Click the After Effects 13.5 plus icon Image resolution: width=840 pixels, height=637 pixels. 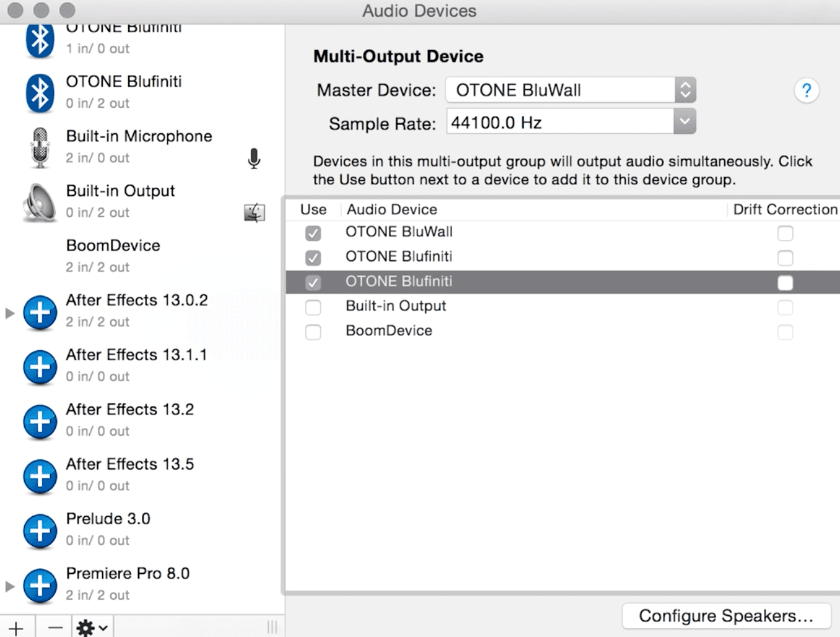point(40,476)
